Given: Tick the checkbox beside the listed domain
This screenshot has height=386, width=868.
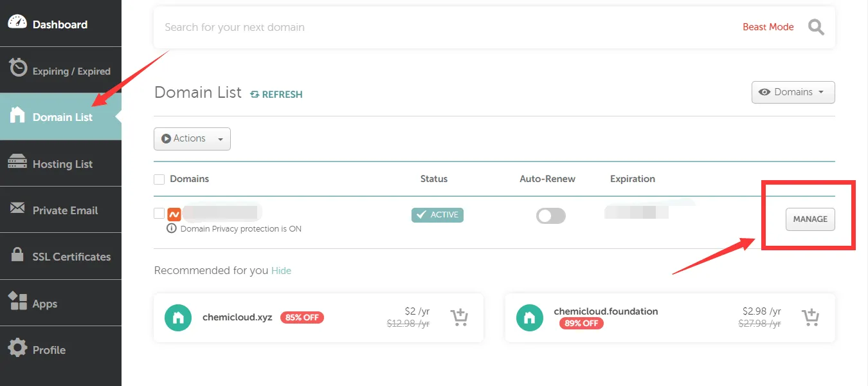Looking at the screenshot, I should click(159, 214).
